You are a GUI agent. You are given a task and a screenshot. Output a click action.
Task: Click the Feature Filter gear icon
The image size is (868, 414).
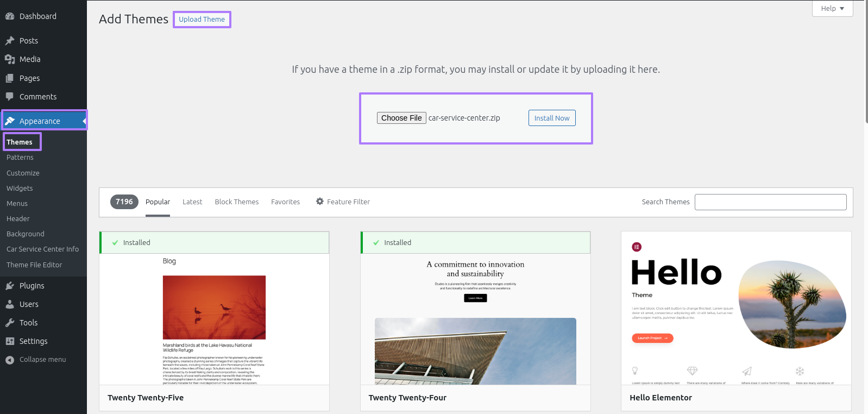coord(320,201)
